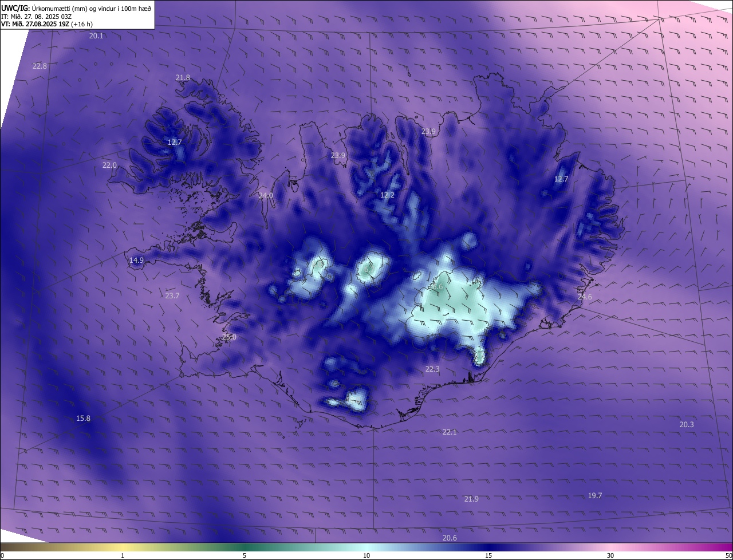
Task: Click the 22.0 value label
Action: (x=109, y=165)
